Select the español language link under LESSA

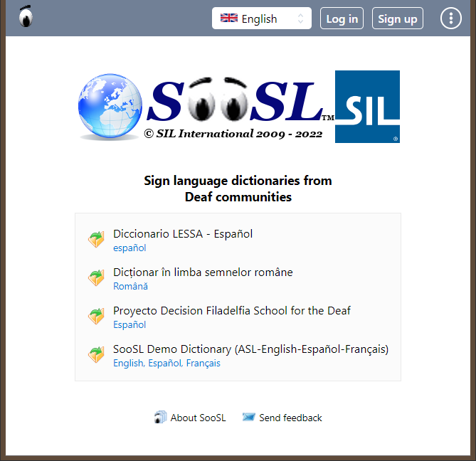click(129, 248)
